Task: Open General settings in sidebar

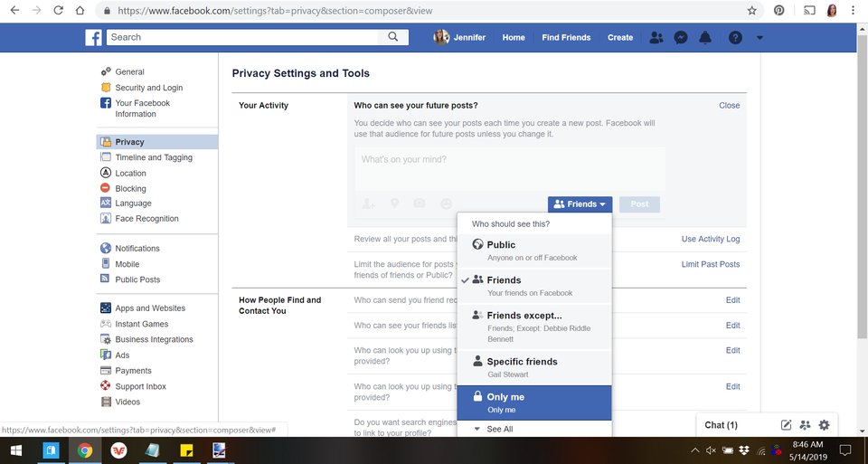Action: [129, 72]
